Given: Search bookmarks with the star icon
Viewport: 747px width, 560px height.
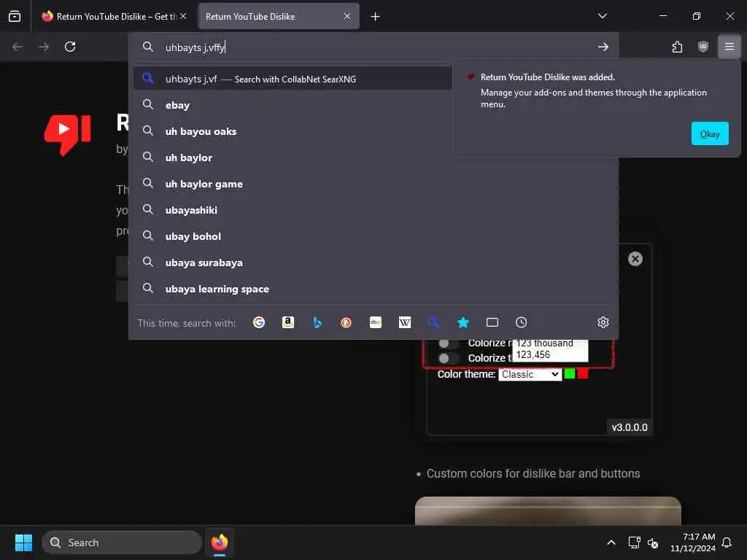Looking at the screenshot, I should pos(463,322).
